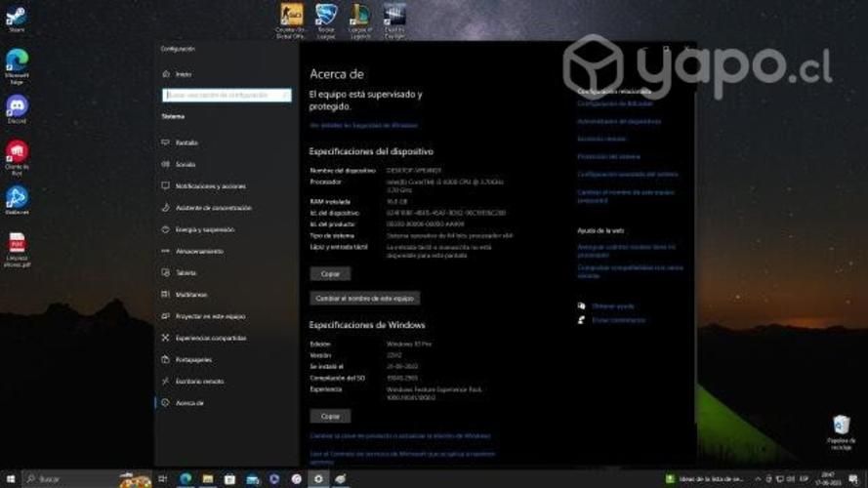
Task: Open Windows Security details link
Action: (363, 126)
